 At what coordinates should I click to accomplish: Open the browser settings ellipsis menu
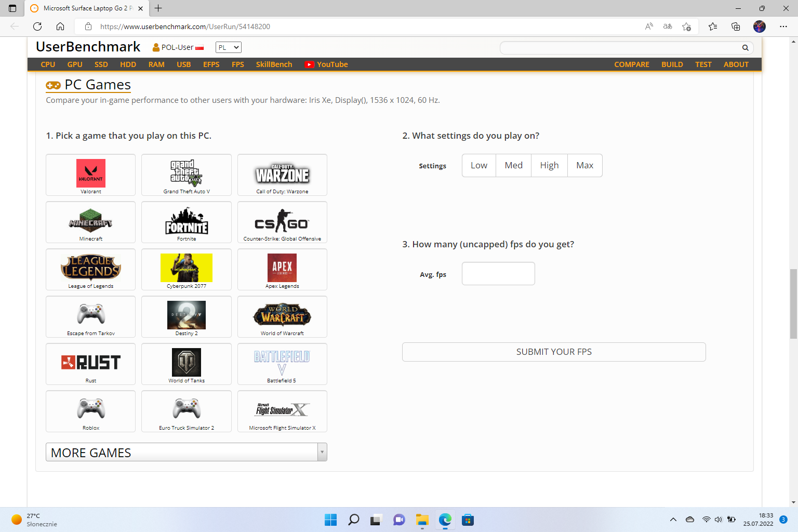pos(783,26)
